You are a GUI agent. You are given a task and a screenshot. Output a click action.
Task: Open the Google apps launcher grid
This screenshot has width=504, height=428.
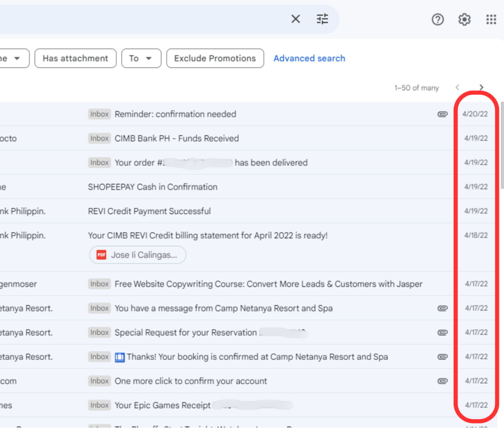tap(491, 19)
